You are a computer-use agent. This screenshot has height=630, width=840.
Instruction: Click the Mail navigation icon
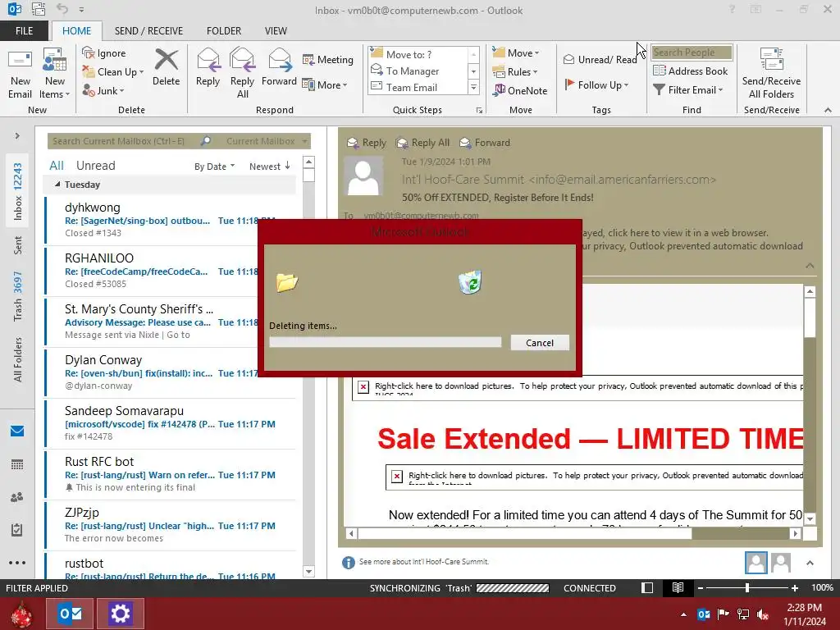[x=17, y=431]
